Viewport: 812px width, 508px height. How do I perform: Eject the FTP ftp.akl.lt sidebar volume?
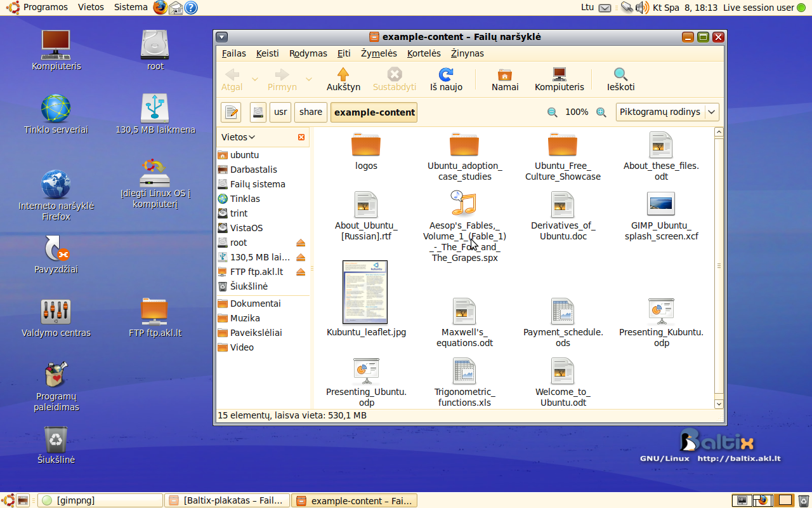click(301, 272)
